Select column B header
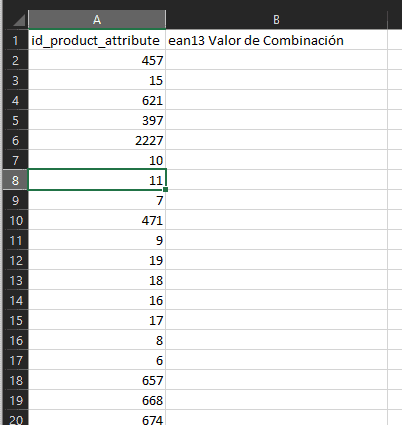Screen dimensions: 402x425 tap(276, 20)
